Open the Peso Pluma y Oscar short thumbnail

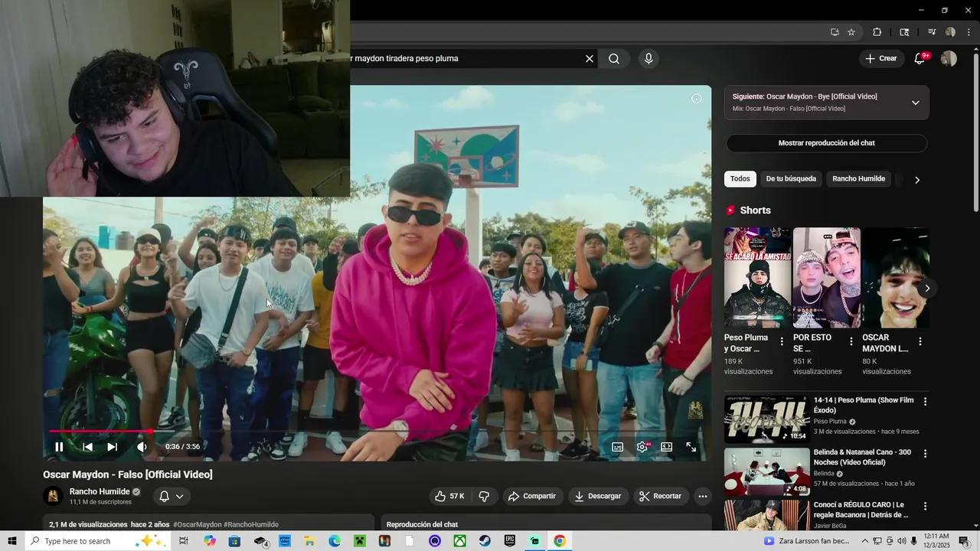758,278
